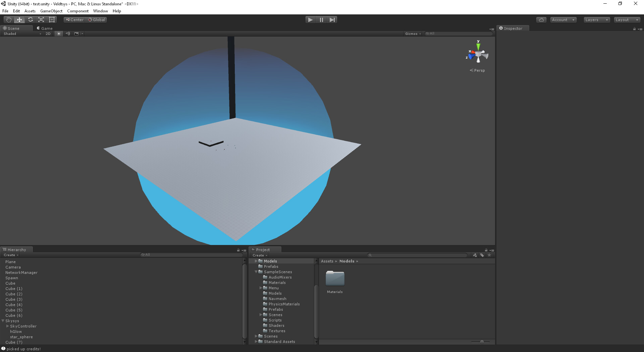The height and width of the screenshot is (352, 644).
Task: Toggle scene audio with the speaker icon
Action: (67, 34)
